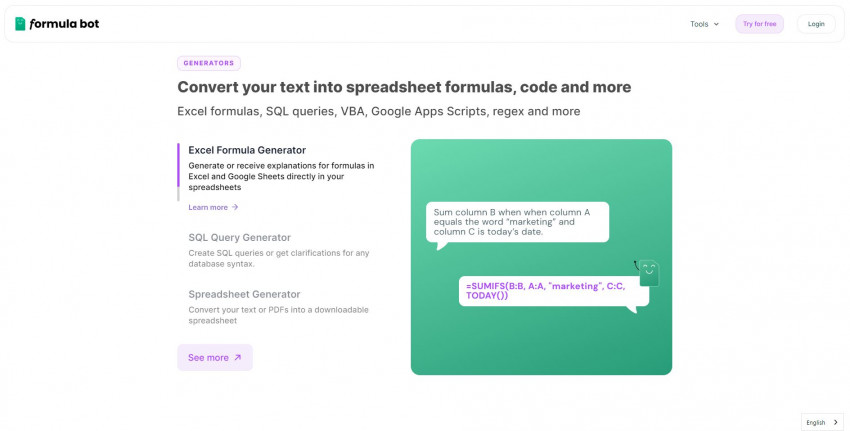850x431 pixels.
Task: Click the Login button
Action: click(x=816, y=24)
